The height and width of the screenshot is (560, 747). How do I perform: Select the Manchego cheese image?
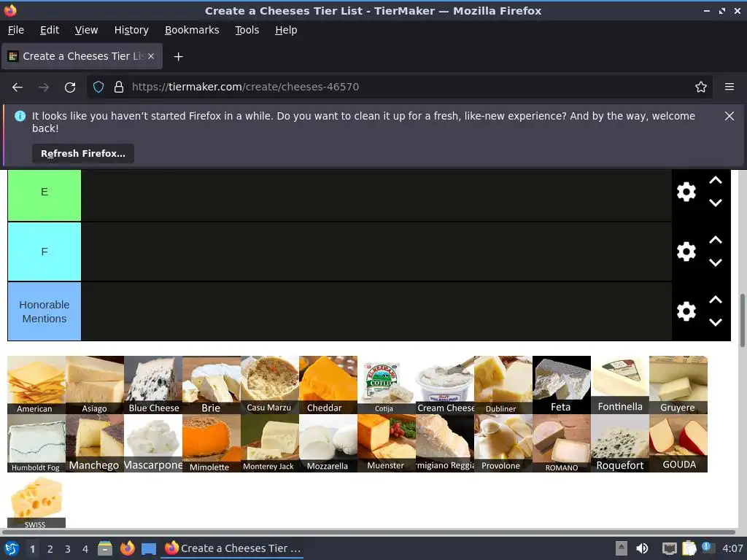pyautogui.click(x=95, y=443)
